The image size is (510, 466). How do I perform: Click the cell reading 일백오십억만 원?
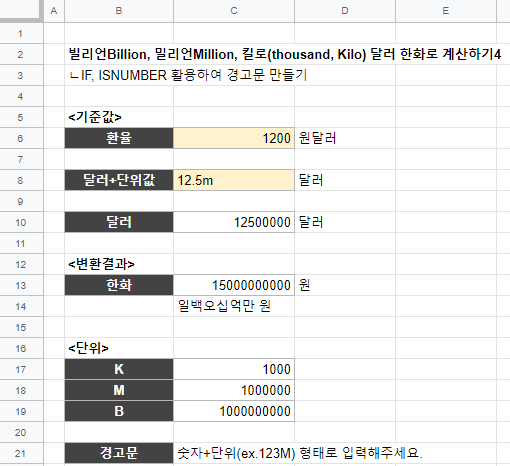point(224,306)
